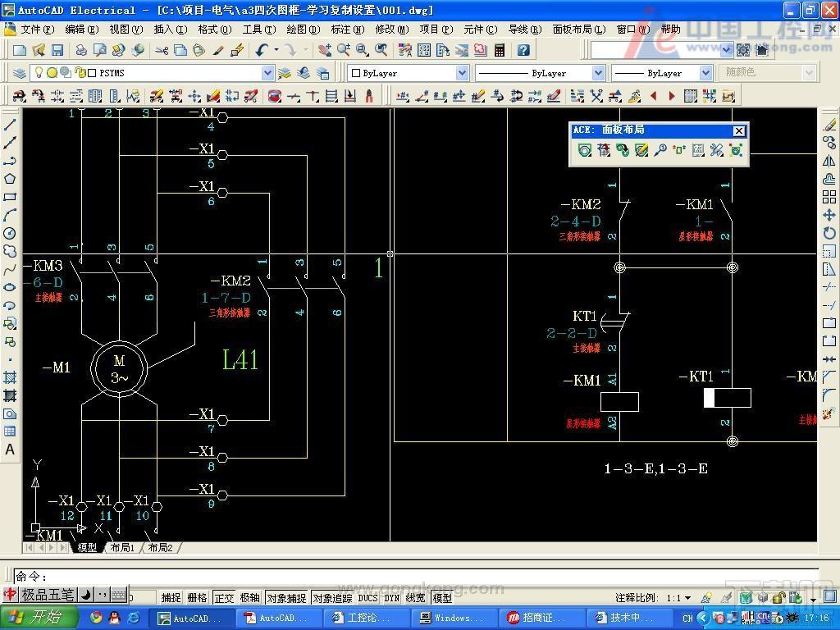Toggle DUCS in status bar

pos(368,597)
